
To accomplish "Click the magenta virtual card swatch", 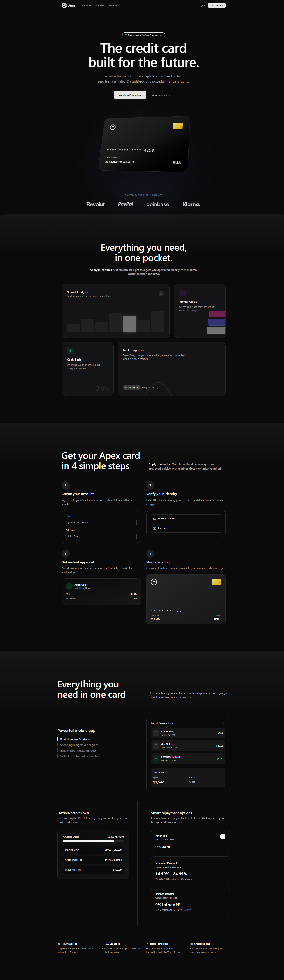I will point(217,314).
